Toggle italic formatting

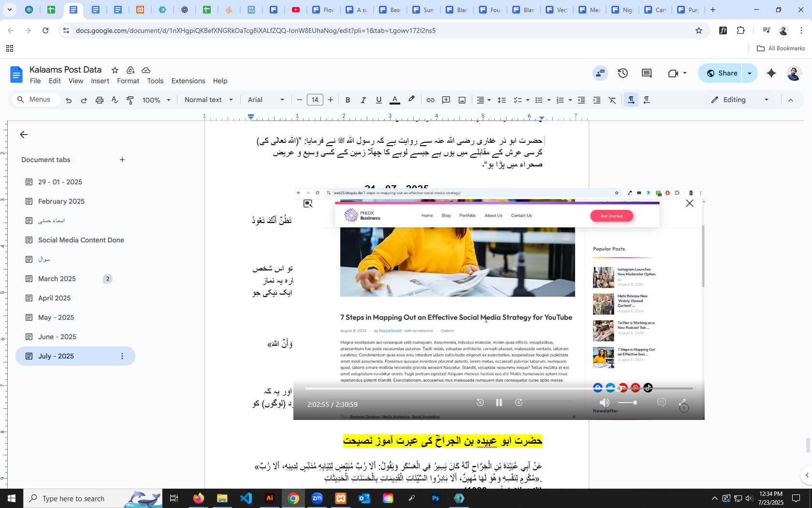coord(363,100)
